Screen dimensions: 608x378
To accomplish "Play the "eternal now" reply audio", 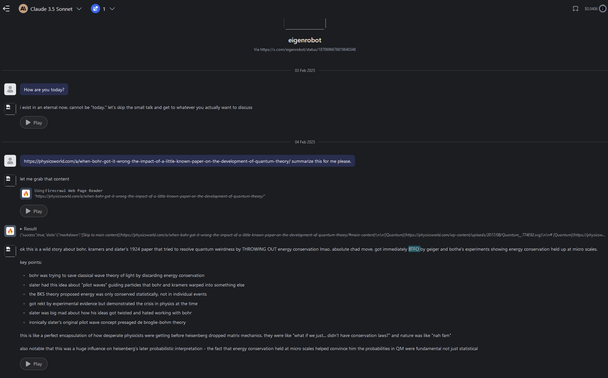I will coord(34,123).
